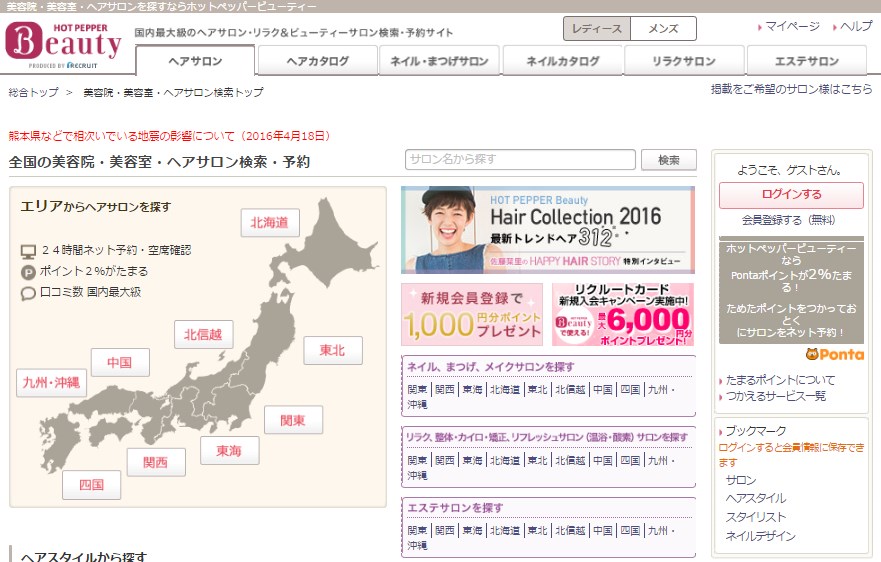This screenshot has height=562, width=881.
Task: Click the salon name search field
Action: 520,159
